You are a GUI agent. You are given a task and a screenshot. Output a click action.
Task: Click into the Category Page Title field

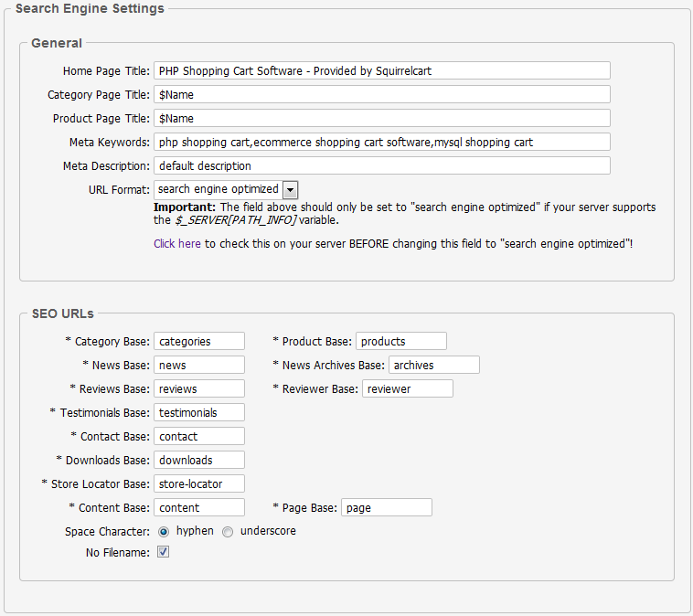pyautogui.click(x=381, y=94)
